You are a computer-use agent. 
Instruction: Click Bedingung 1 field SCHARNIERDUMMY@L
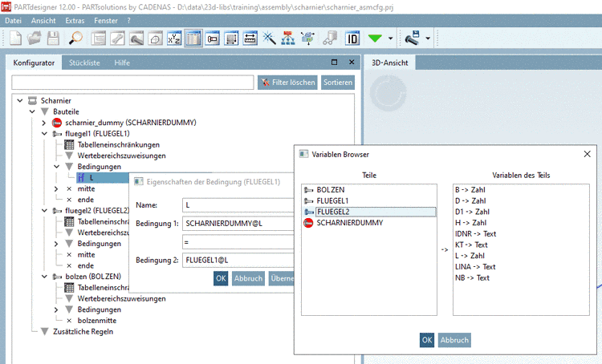238,224
